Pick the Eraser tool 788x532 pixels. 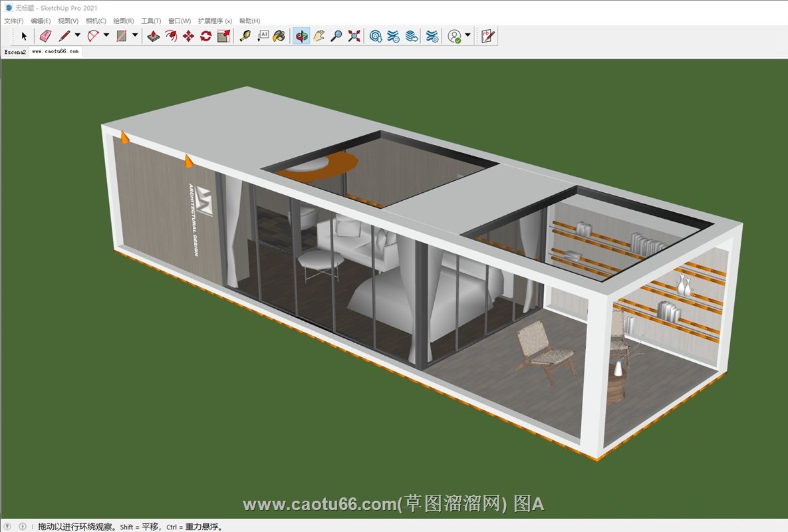pos(45,36)
